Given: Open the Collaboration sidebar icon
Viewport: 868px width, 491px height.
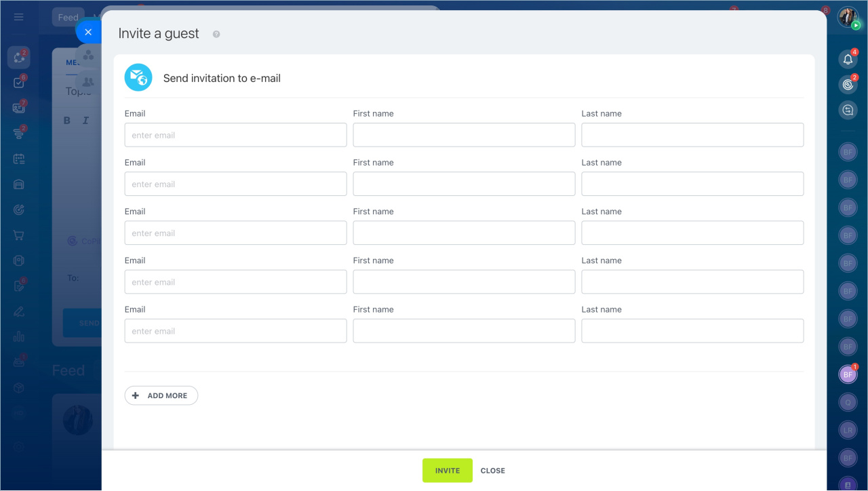Looking at the screenshot, I should pos(18,58).
